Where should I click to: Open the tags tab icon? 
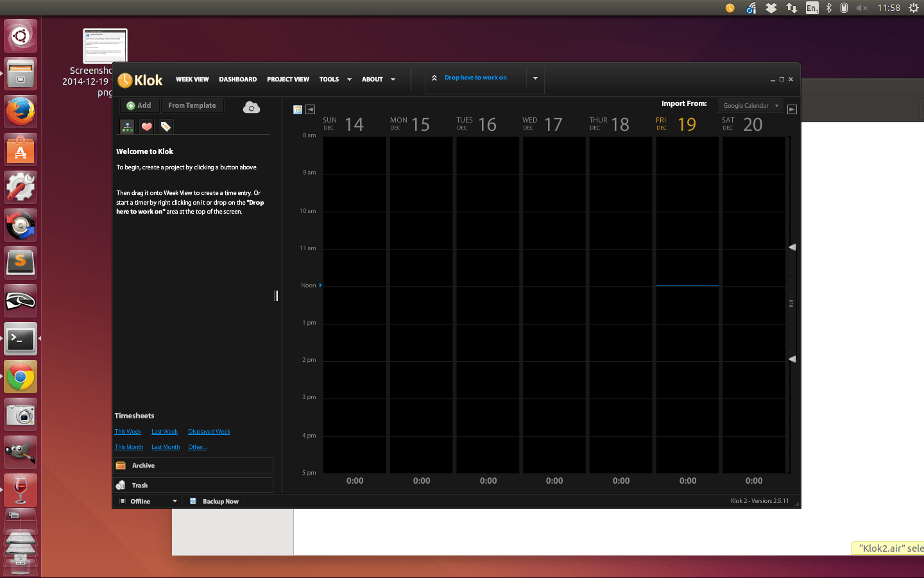(x=166, y=126)
